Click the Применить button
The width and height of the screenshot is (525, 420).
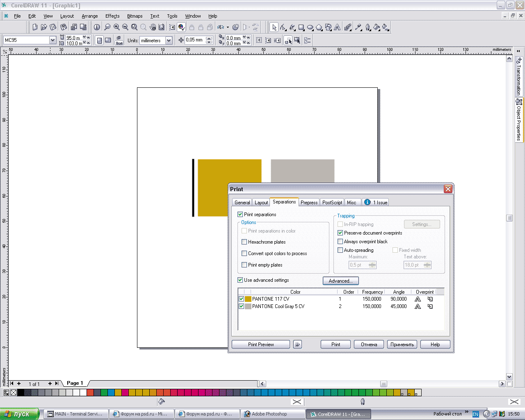(402, 345)
